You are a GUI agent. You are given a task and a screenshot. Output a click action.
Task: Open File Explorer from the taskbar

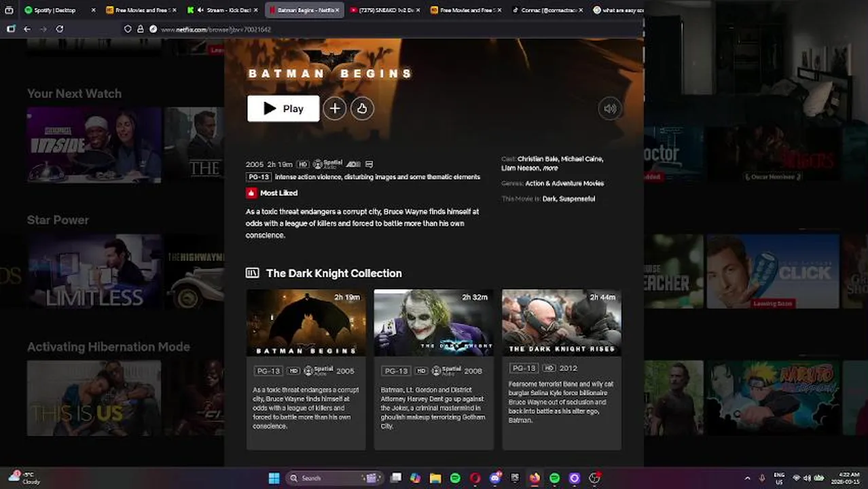coord(435,478)
